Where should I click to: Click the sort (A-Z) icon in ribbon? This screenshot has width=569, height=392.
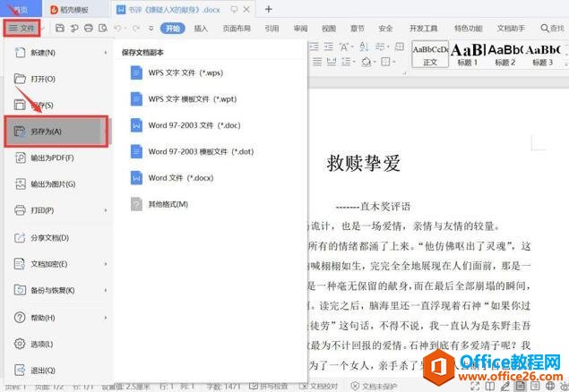pos(364,47)
